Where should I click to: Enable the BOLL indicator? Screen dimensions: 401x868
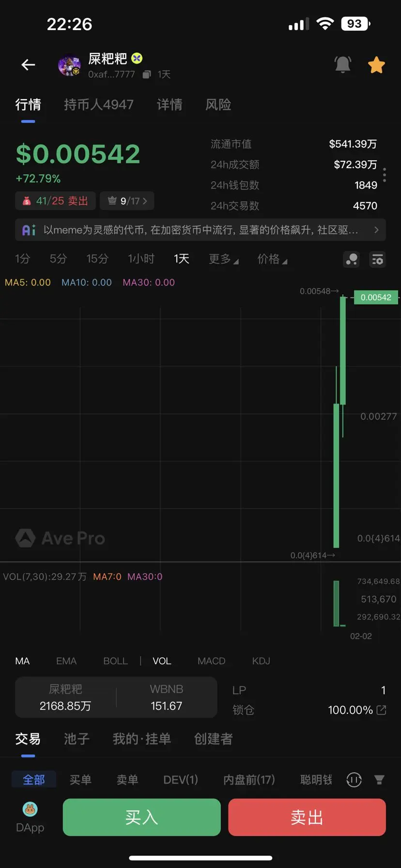pyautogui.click(x=116, y=661)
